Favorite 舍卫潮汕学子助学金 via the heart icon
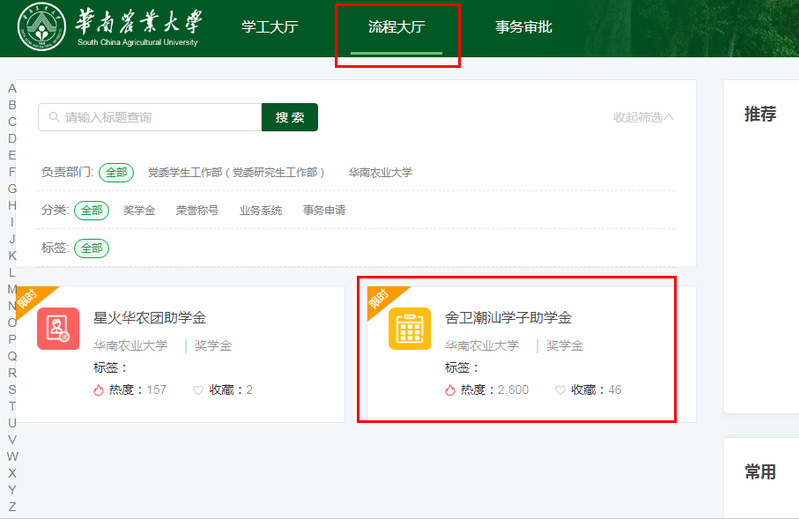The width and height of the screenshot is (799, 519). 560,390
